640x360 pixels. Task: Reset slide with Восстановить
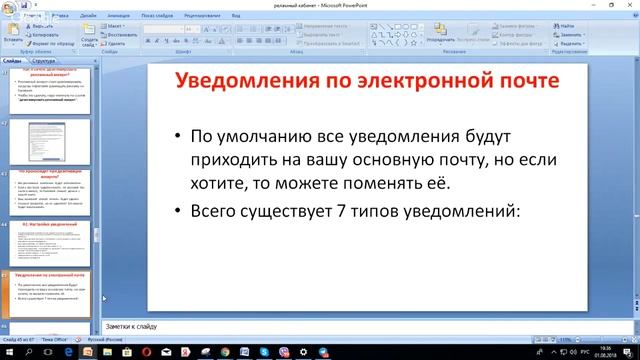coord(119,35)
